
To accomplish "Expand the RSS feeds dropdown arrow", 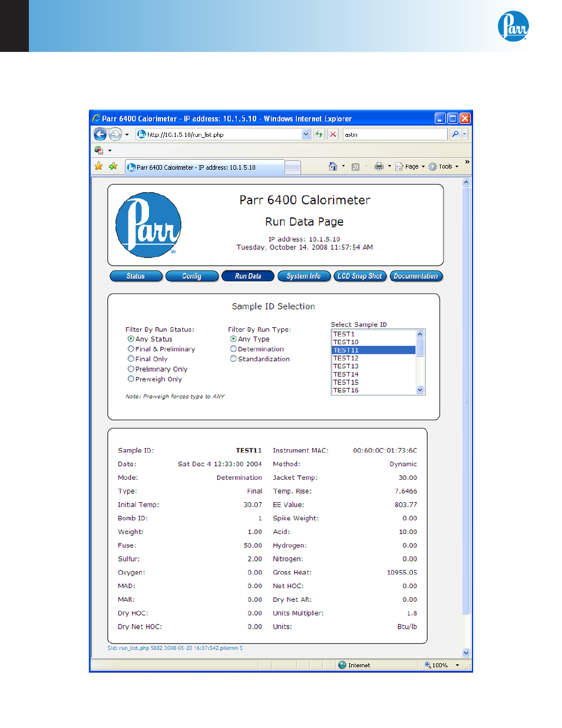I will (x=366, y=167).
